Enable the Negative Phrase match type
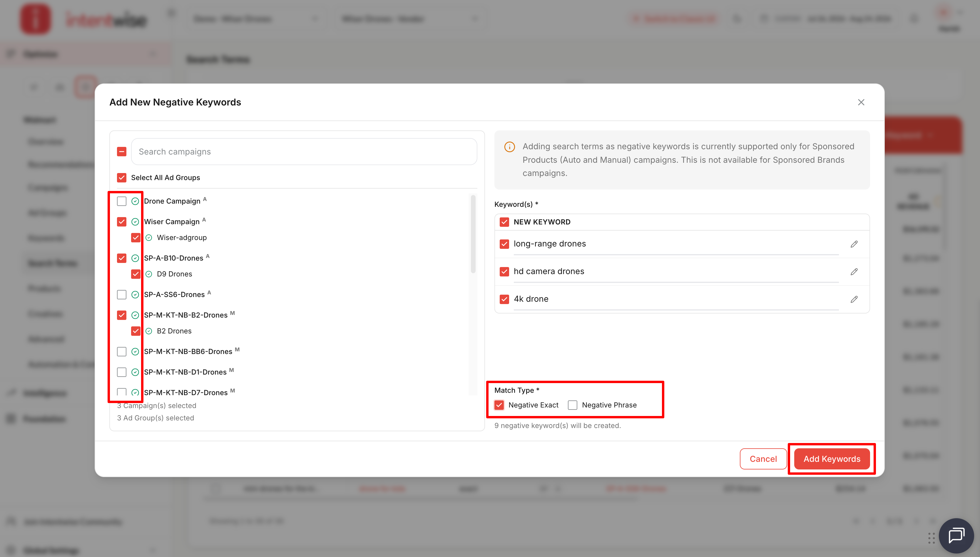The image size is (980, 557). [x=573, y=405]
